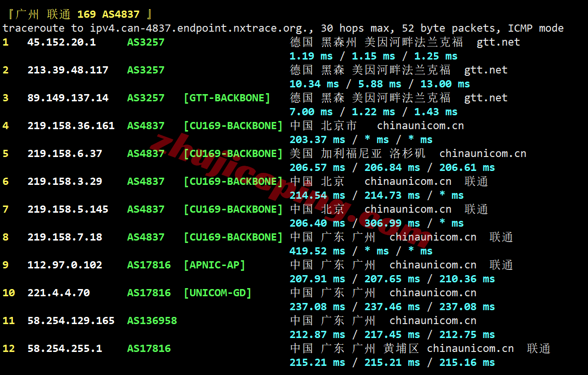The height and width of the screenshot is (375, 588).
Task: Select IP address 219.158.36.161
Action: click(71, 126)
